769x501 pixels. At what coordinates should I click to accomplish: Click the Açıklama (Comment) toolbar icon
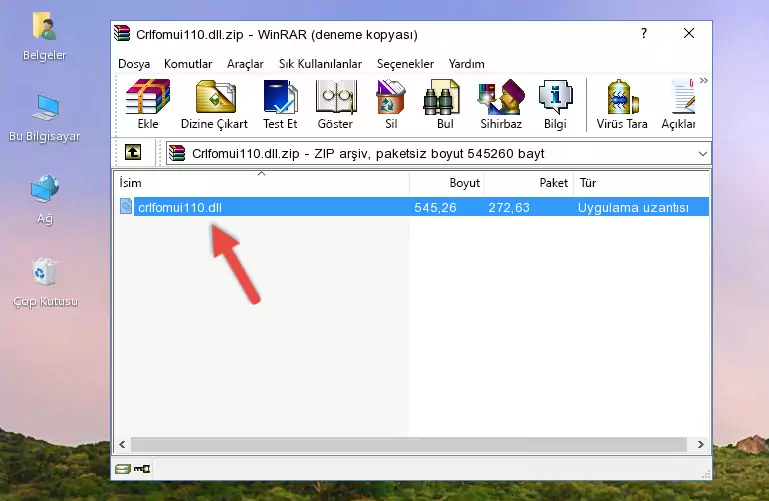coord(683,97)
